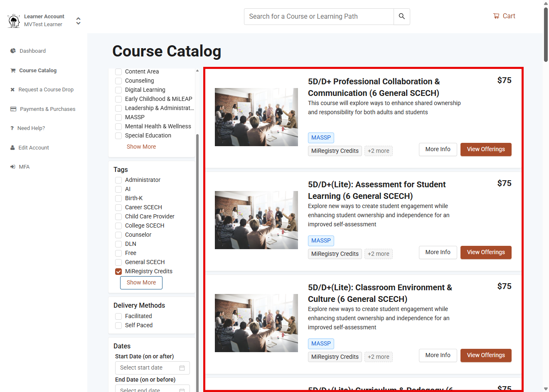Open Payments & Purchases page

(48, 109)
